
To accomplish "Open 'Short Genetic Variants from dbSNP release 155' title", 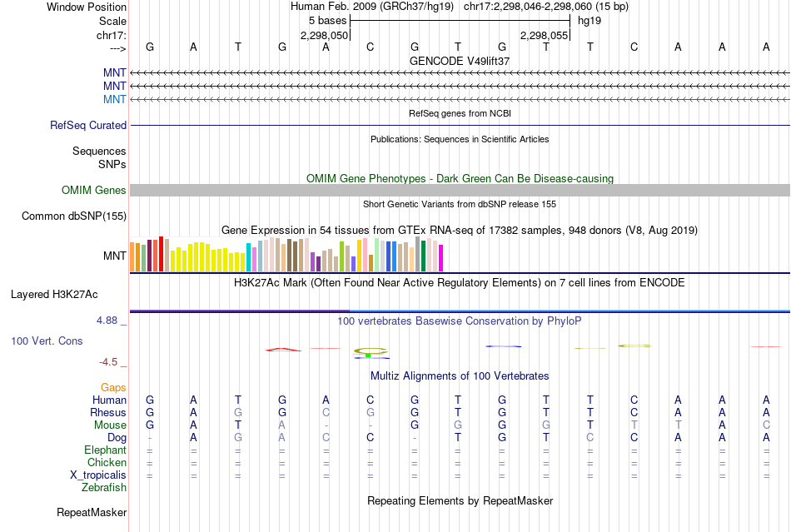I will click(460, 204).
